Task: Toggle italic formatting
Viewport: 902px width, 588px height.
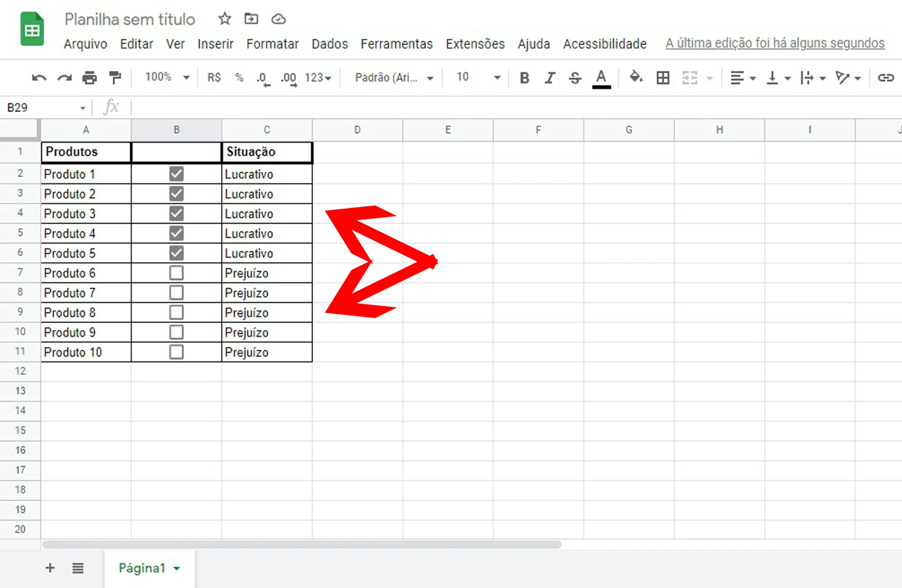Action: click(x=550, y=78)
